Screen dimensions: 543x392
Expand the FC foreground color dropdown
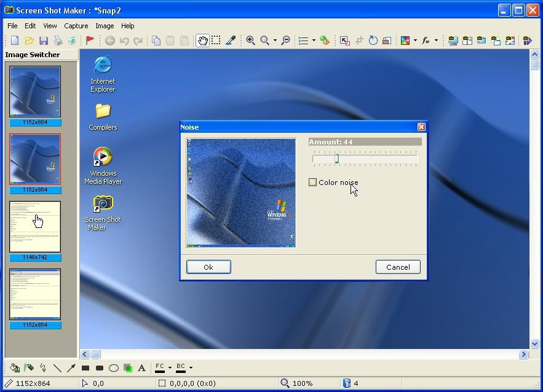pos(170,367)
